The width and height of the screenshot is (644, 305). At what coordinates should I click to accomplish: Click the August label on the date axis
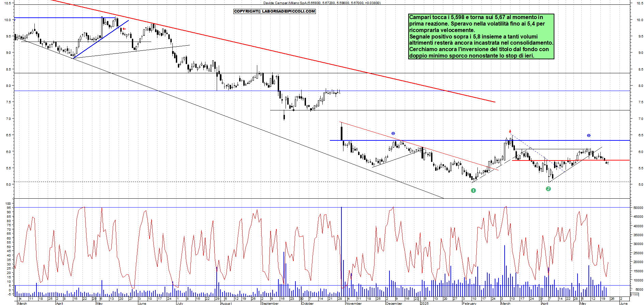click(x=226, y=303)
